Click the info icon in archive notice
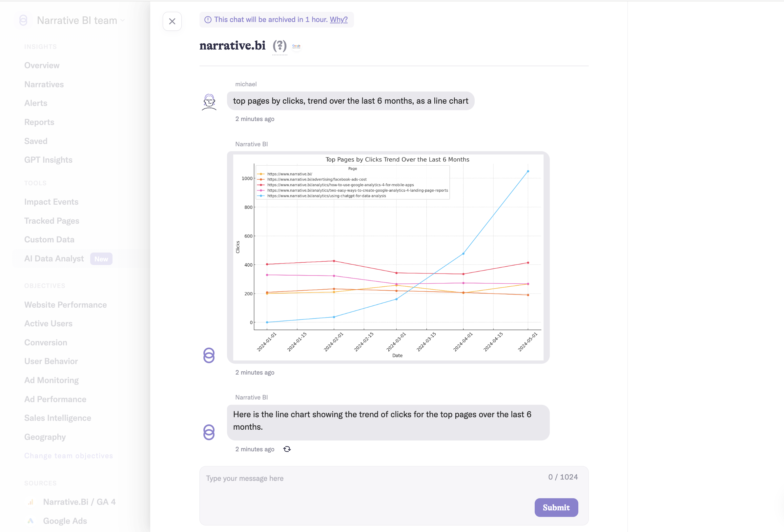 tap(208, 20)
